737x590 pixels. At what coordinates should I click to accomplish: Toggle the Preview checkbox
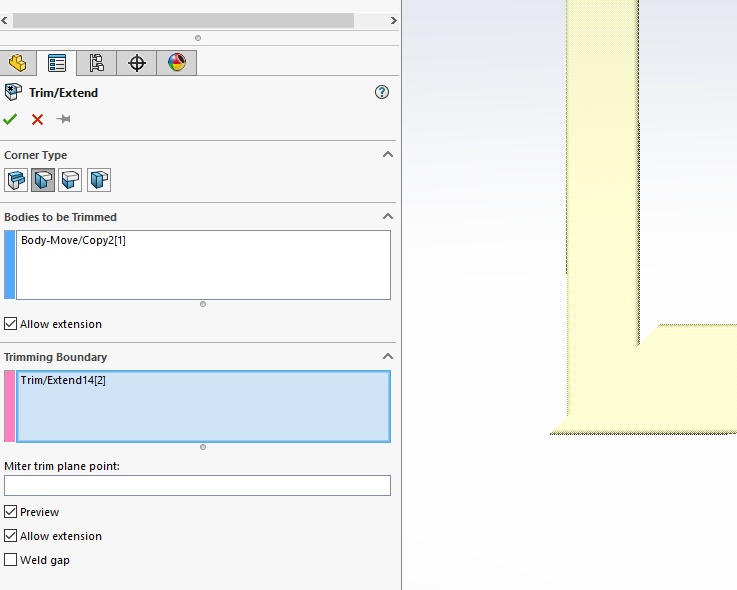tap(10, 511)
